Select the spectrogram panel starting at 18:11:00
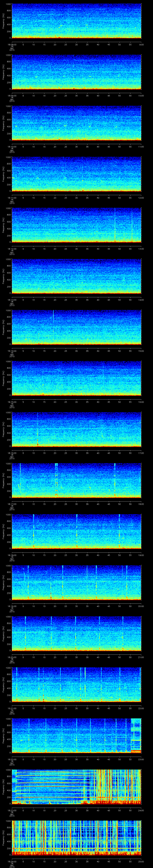The width and height of the screenshot is (153, 868). click(x=76, y=174)
